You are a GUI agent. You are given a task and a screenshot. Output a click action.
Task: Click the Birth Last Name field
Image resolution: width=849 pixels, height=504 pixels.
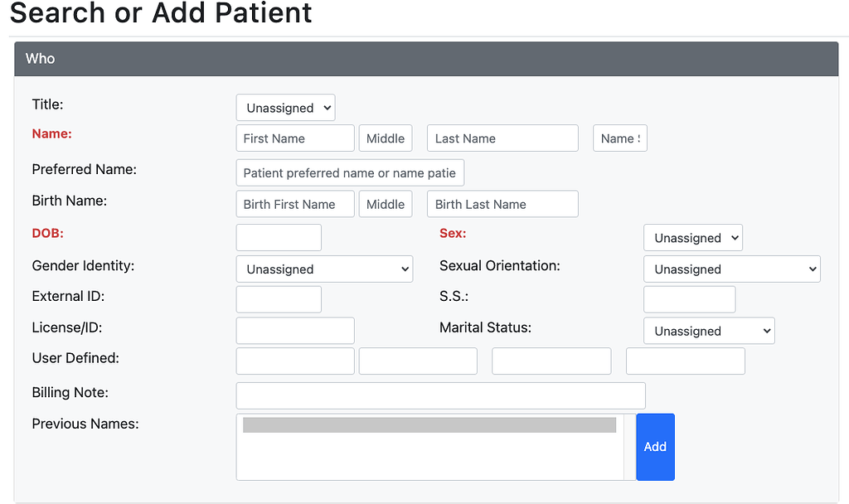pyautogui.click(x=502, y=203)
